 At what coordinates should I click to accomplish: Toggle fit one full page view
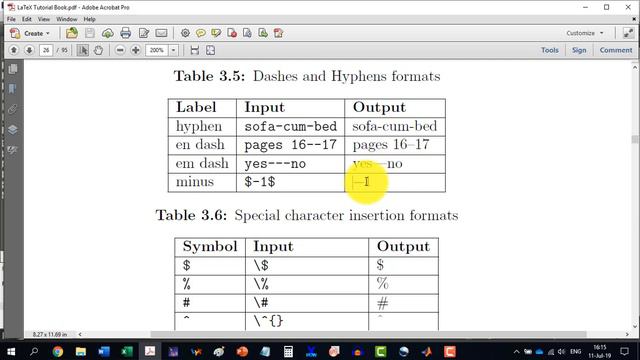pyautogui.click(x=210, y=50)
